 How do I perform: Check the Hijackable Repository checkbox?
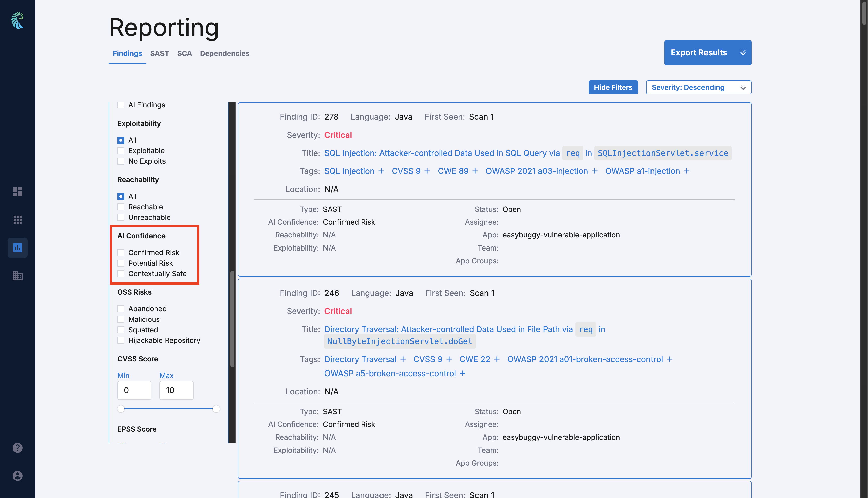coord(121,341)
